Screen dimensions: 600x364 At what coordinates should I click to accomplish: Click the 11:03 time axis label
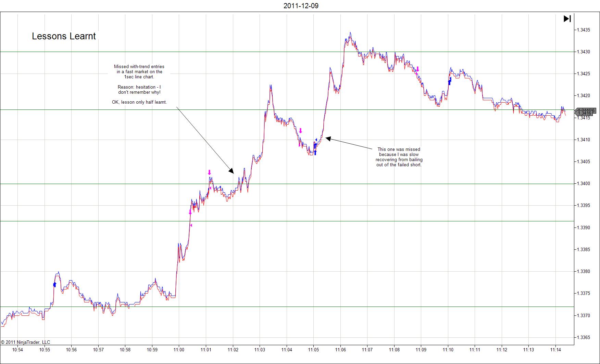tap(260, 350)
